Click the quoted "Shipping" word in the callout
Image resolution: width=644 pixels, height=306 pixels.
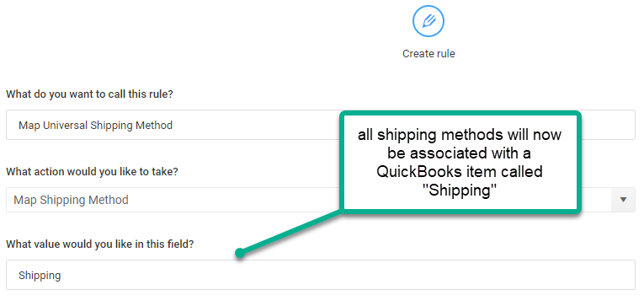point(460,191)
